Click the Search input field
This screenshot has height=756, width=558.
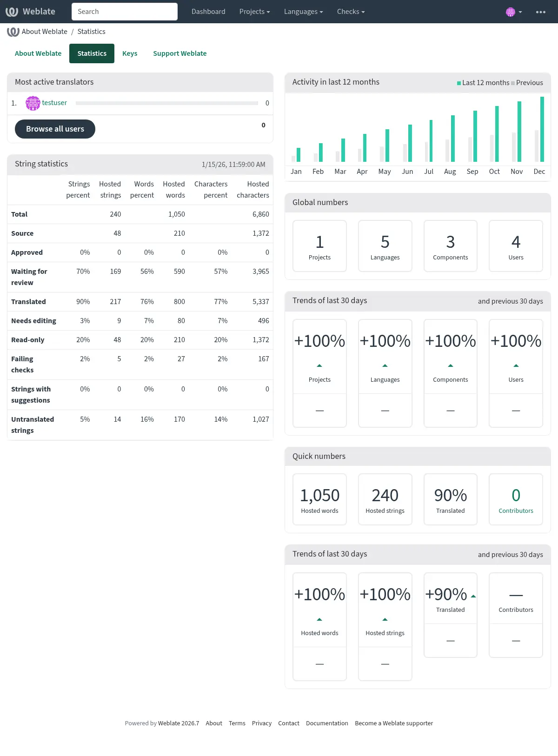(125, 12)
